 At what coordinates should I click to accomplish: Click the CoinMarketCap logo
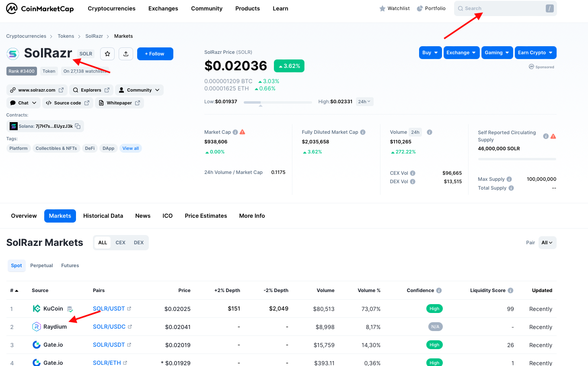[x=40, y=8]
